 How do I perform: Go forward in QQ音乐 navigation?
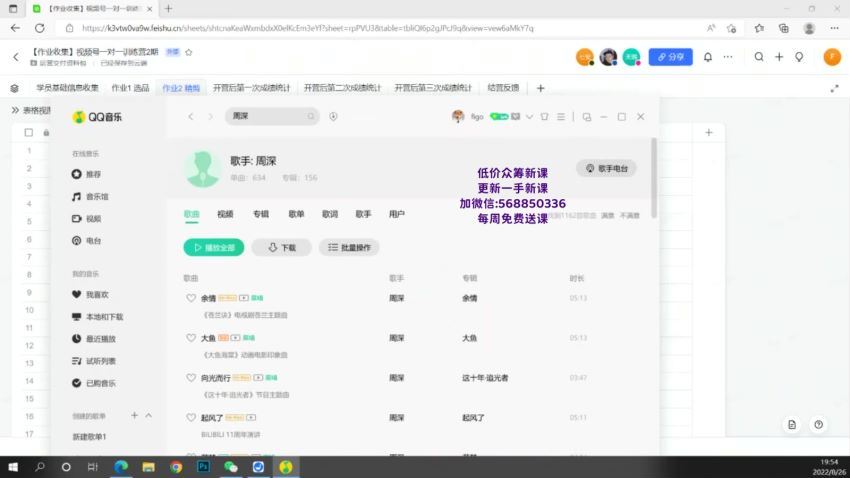tap(210, 117)
